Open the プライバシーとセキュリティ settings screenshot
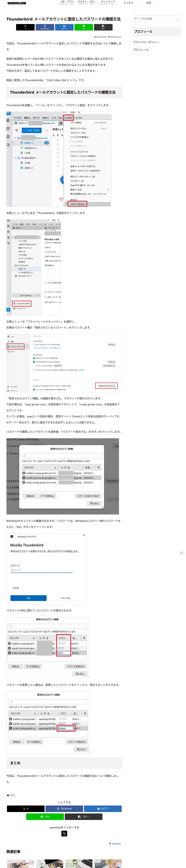This screenshot has width=186, height=868. (64, 363)
